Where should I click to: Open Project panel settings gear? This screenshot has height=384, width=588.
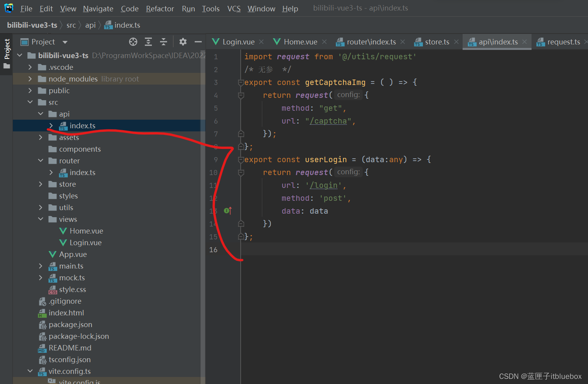click(x=183, y=42)
